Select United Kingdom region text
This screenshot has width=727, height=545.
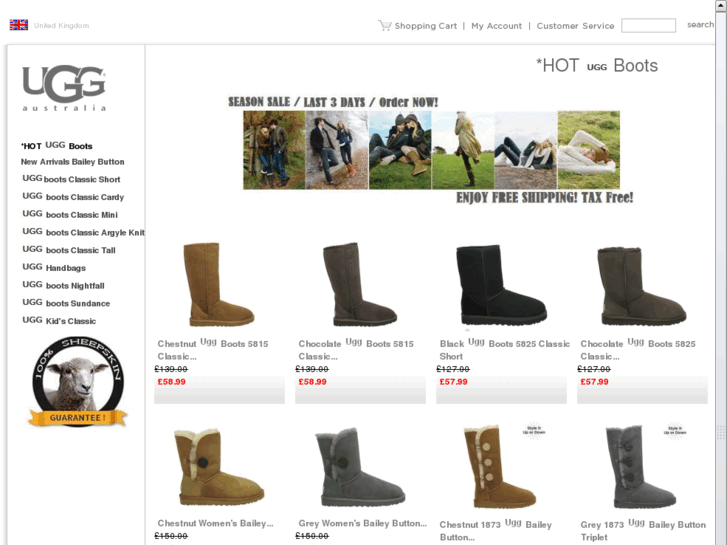[61, 26]
